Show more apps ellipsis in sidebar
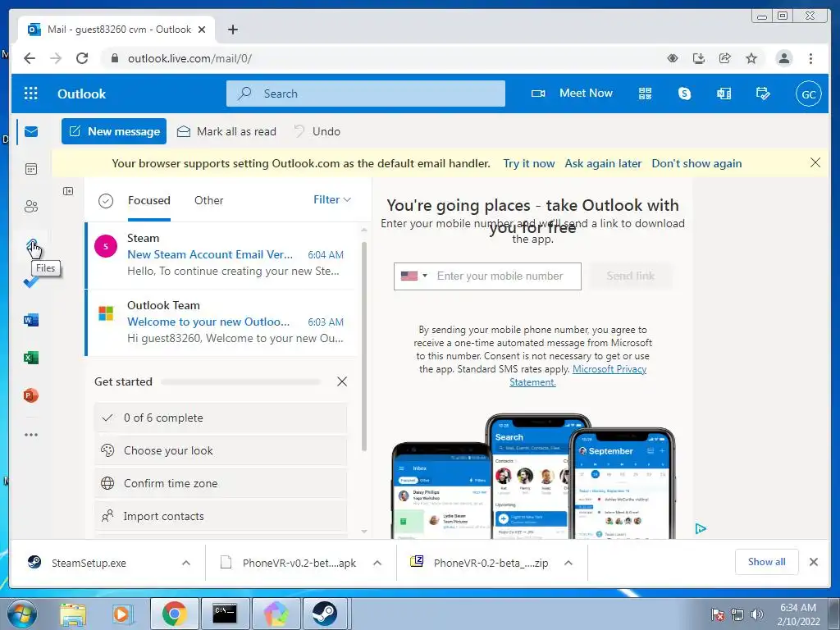Screen dimensions: 840x630 click(x=31, y=435)
